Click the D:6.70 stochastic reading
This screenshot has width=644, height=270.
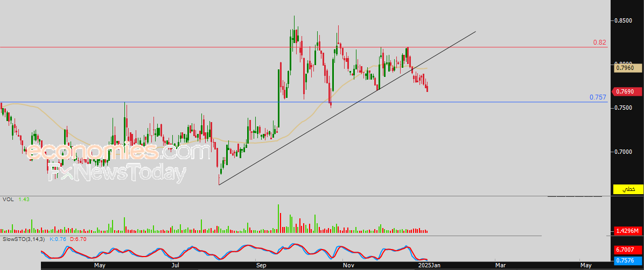(x=79, y=239)
